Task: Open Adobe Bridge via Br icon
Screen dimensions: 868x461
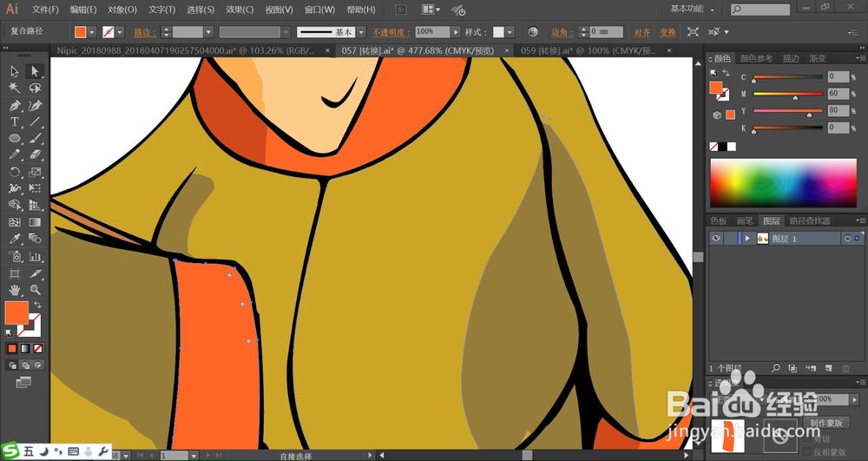Action: [401, 10]
